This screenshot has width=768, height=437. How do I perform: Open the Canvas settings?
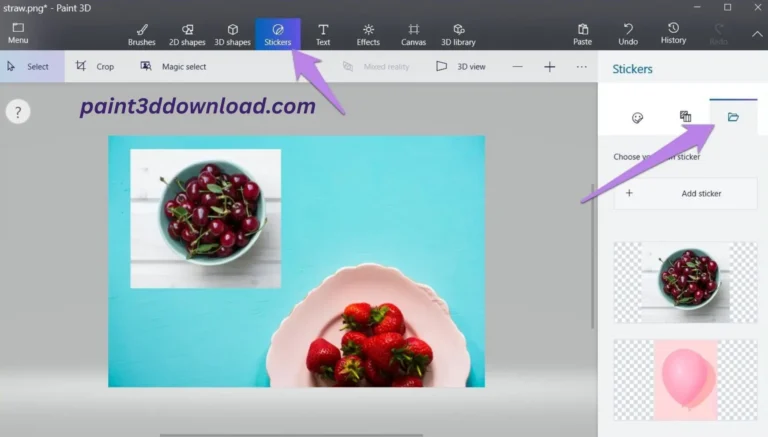pos(413,35)
